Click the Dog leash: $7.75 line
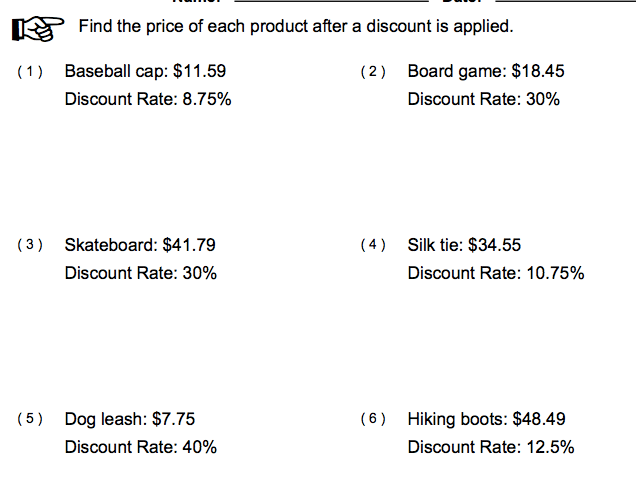The height and width of the screenshot is (493, 636). coord(123,419)
